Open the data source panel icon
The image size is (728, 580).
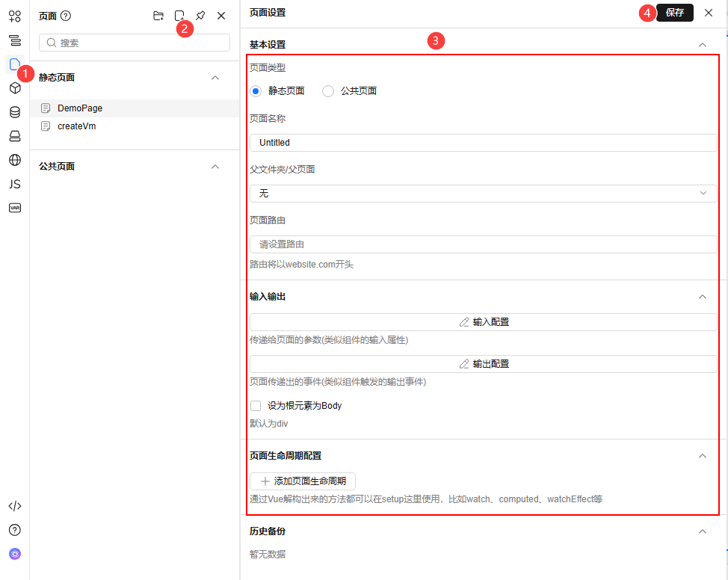[x=15, y=111]
